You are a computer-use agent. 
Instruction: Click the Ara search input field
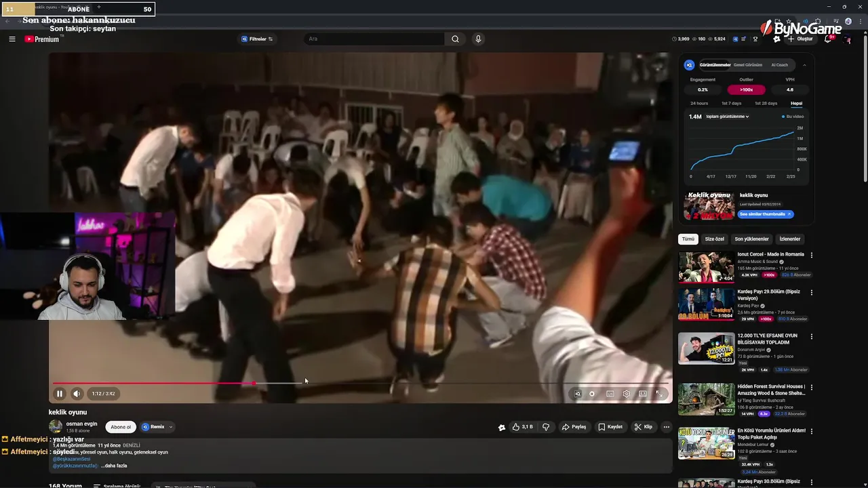374,39
